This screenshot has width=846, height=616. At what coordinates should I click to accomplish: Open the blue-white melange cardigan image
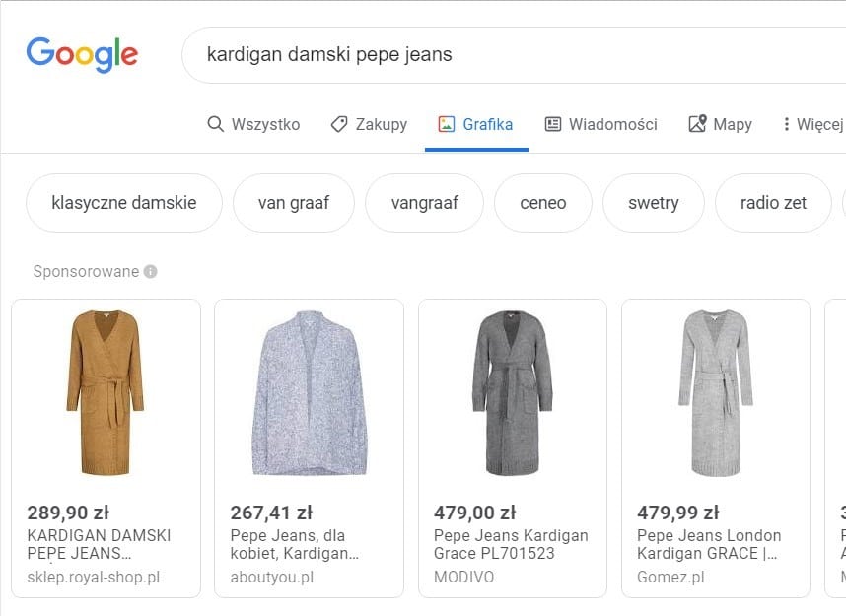[x=310, y=392]
